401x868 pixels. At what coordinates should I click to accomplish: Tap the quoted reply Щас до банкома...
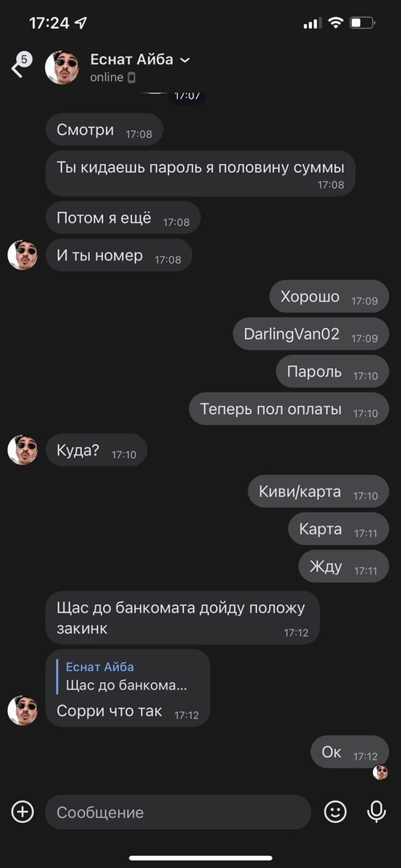pos(128,676)
